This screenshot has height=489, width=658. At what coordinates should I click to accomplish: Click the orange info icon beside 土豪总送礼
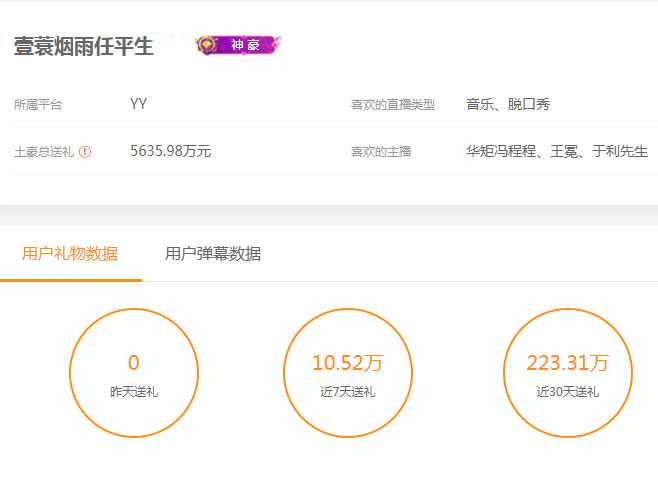pyautogui.click(x=85, y=152)
